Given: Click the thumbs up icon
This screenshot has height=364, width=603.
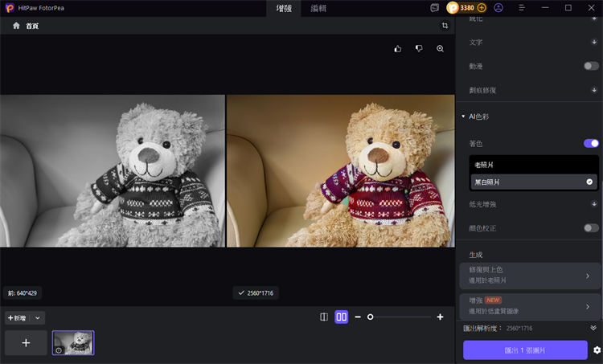Looking at the screenshot, I should click(398, 48).
